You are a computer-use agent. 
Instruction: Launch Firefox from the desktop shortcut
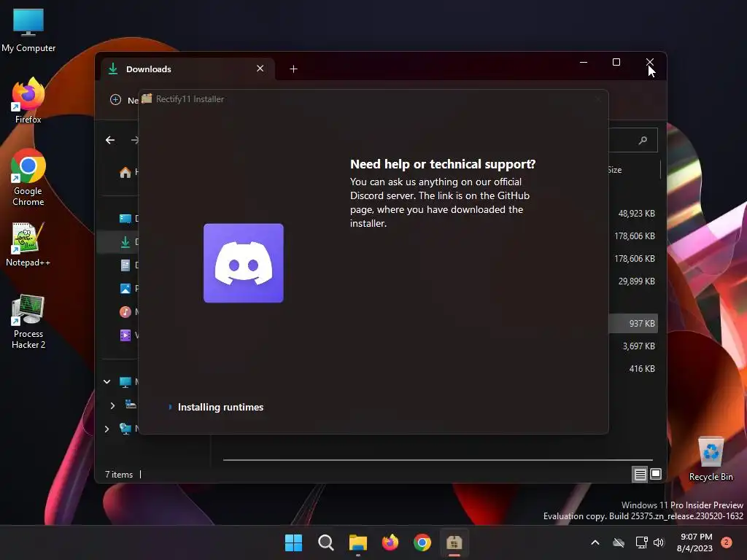[x=28, y=101]
